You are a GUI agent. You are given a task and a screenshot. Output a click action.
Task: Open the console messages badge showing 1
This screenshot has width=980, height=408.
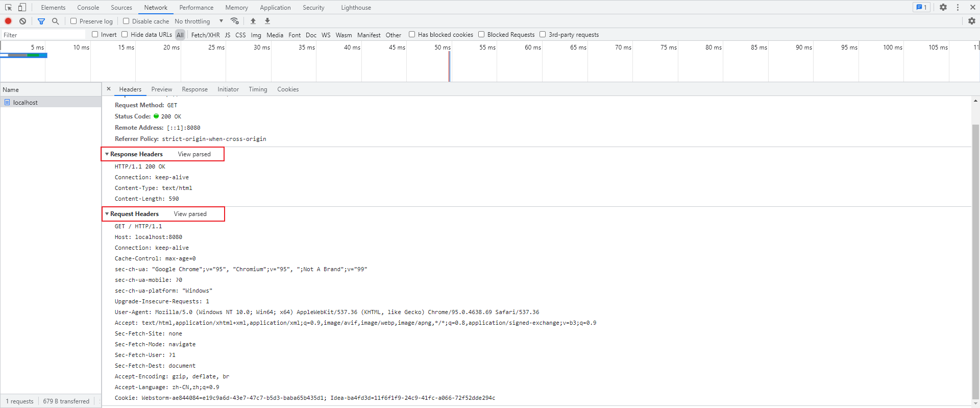(921, 7)
